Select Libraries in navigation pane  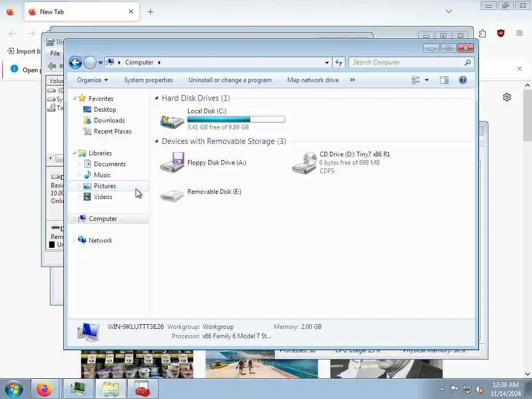click(x=100, y=153)
